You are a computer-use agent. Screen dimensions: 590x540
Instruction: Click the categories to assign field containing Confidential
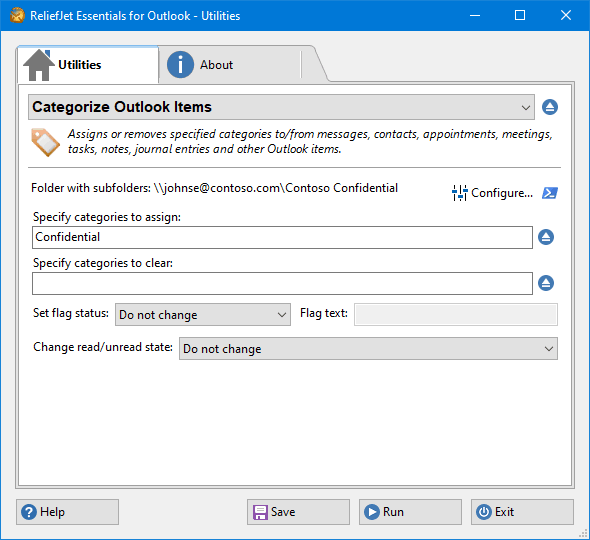[x=282, y=237]
